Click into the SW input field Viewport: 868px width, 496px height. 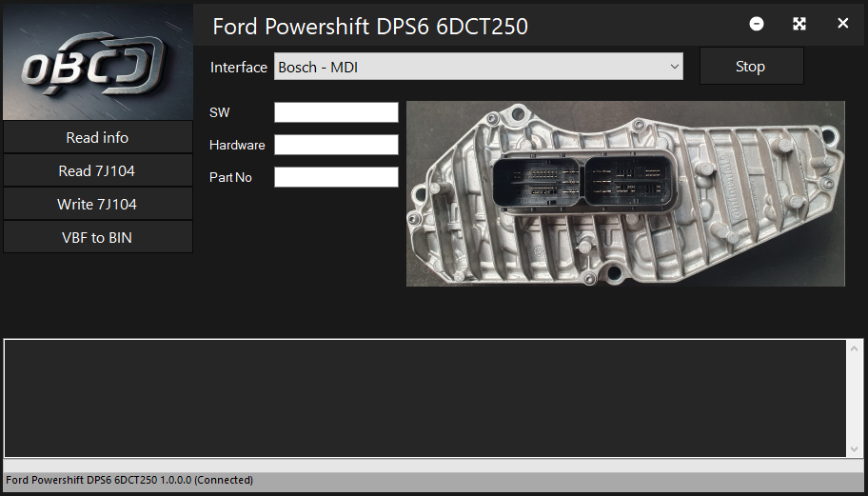pos(336,112)
